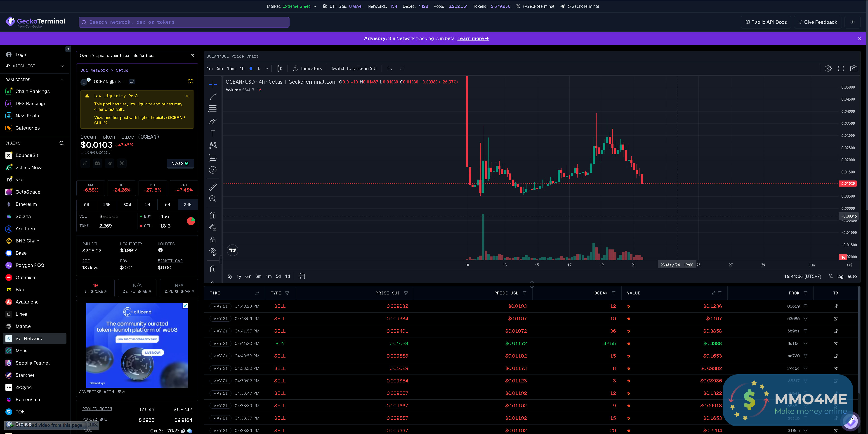Add OCEAN pool to watchlist star
Image resolution: width=868 pixels, height=434 pixels.
(190, 81)
